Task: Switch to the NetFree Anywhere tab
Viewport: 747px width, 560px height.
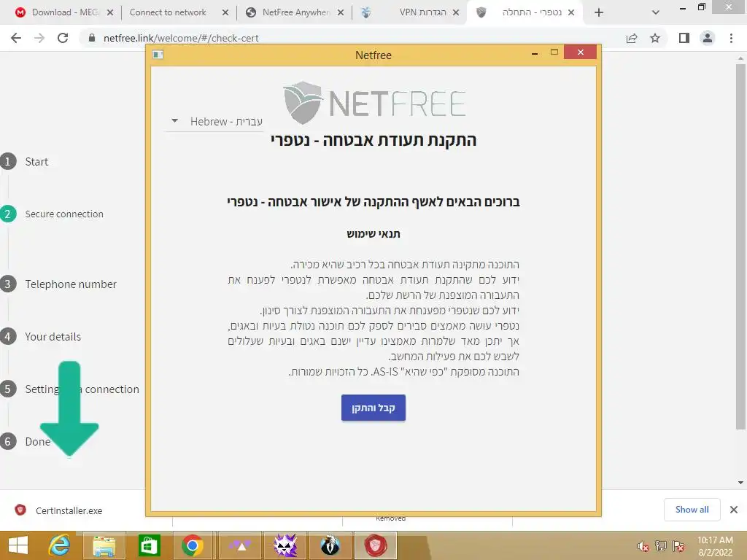Action: (289, 12)
